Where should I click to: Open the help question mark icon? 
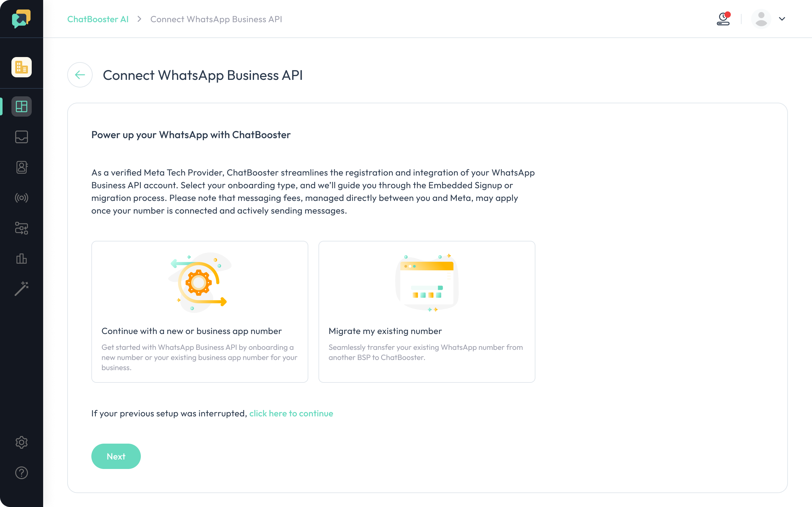22,473
